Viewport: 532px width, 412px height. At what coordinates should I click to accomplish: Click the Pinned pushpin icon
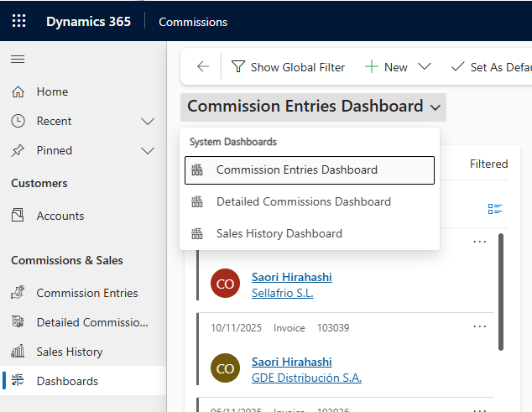coord(18,150)
